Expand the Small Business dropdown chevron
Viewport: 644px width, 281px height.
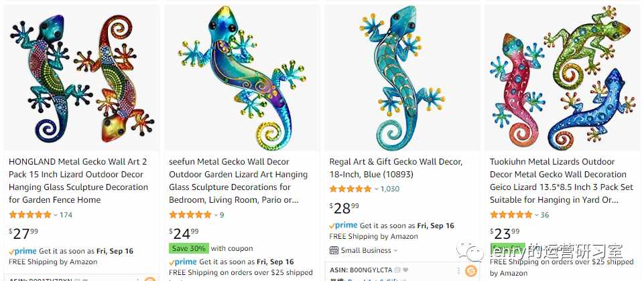395,251
